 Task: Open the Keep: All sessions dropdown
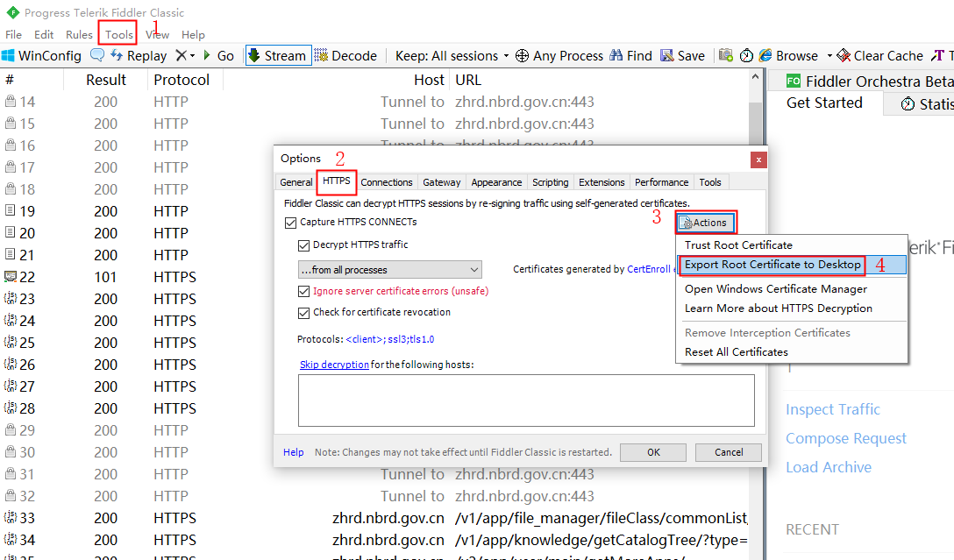452,56
